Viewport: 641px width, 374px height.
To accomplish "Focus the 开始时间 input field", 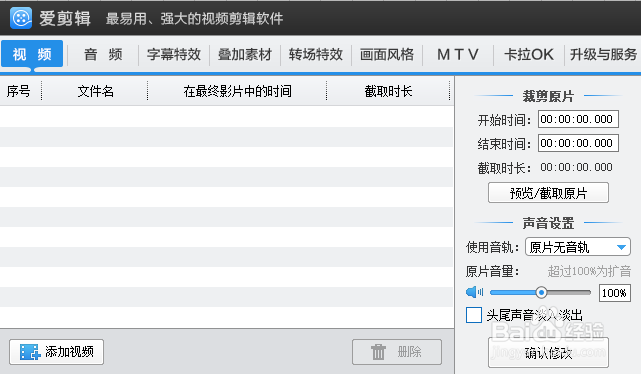I will coord(578,119).
